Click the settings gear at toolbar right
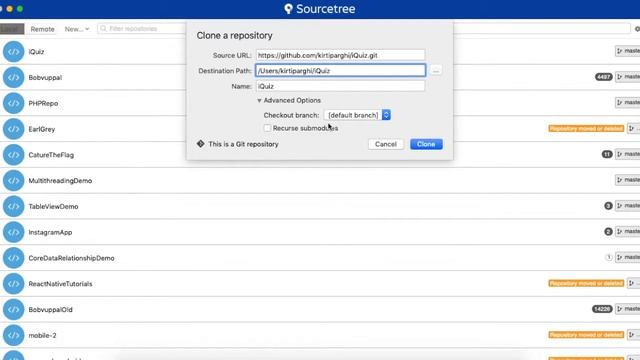 [x=637, y=29]
